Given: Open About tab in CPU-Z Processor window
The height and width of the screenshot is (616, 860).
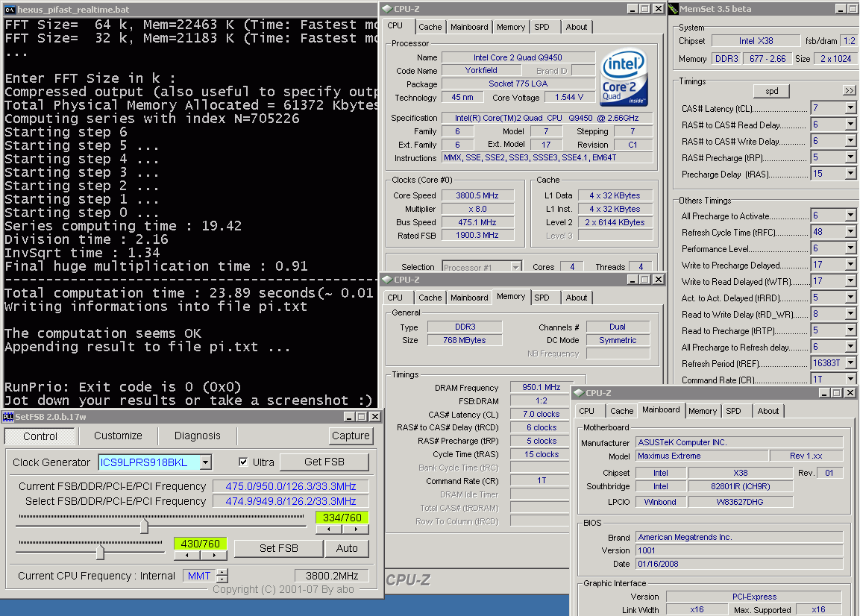Looking at the screenshot, I should tap(577, 27).
